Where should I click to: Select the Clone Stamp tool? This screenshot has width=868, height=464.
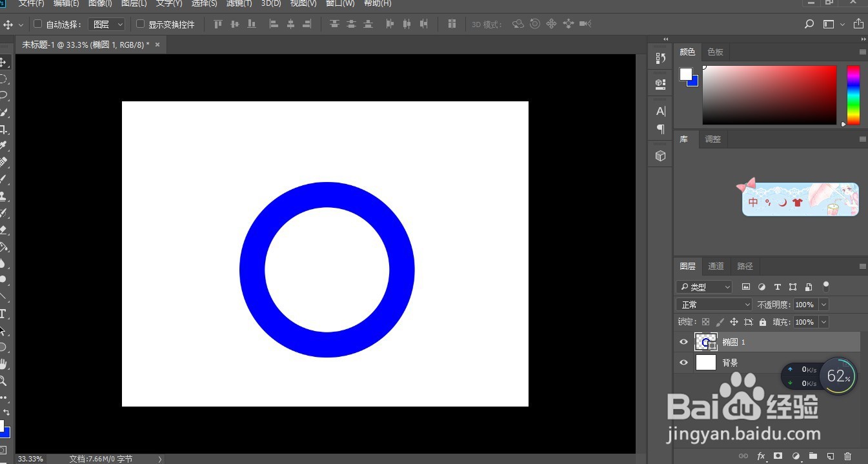[3, 196]
